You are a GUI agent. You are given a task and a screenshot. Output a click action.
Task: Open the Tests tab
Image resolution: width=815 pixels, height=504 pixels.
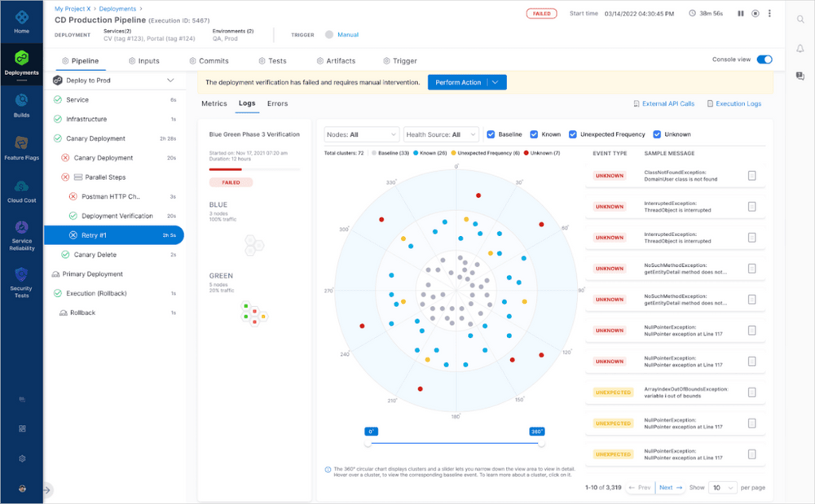pos(272,61)
